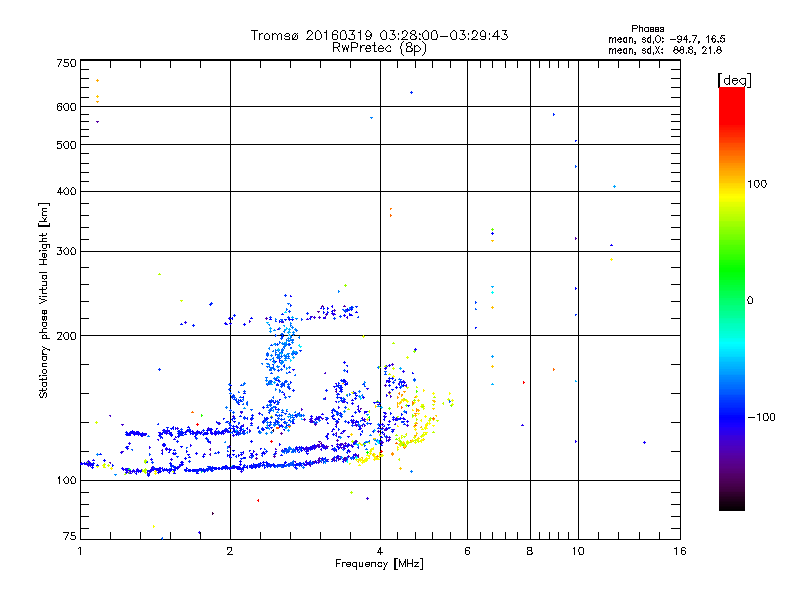
Task: Click the x-axis tick label '4'
Action: point(380,551)
